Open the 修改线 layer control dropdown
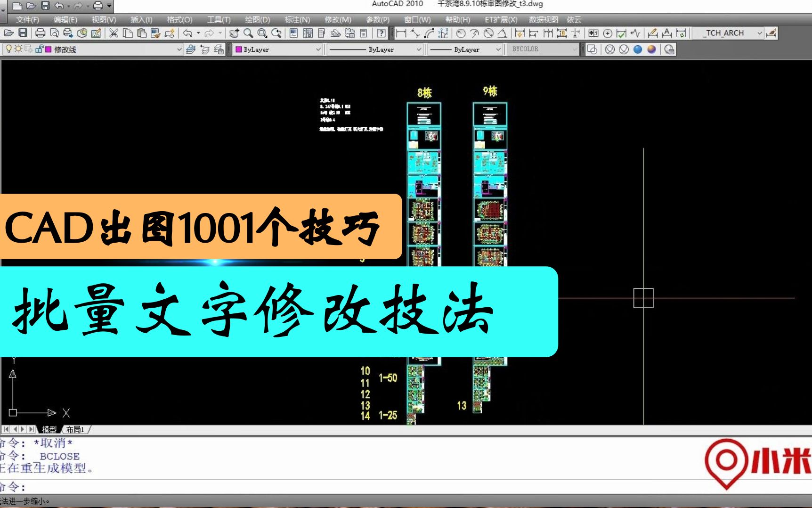812x508 pixels. [179, 49]
